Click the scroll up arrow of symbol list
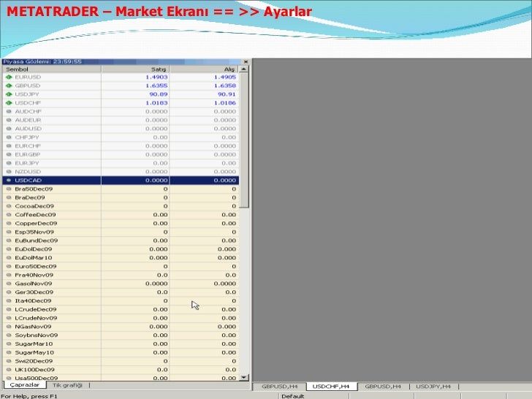The width and height of the screenshot is (532, 399). pyautogui.click(x=244, y=69)
